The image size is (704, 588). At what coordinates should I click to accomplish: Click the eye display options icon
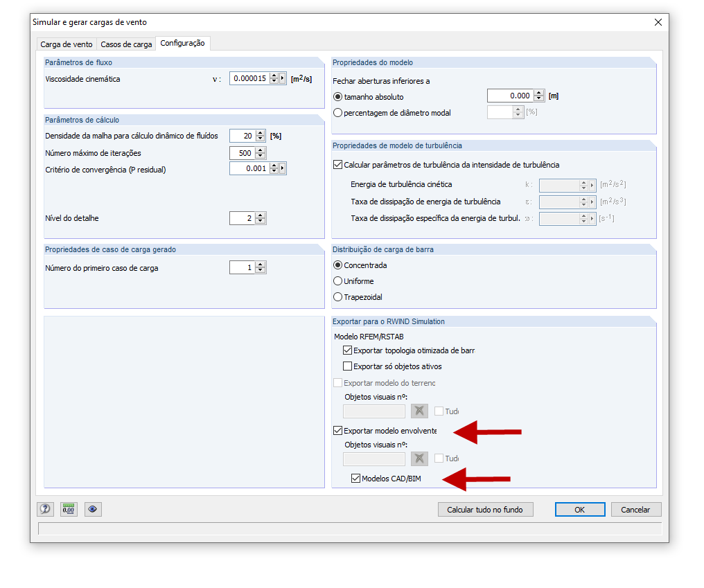(x=92, y=509)
